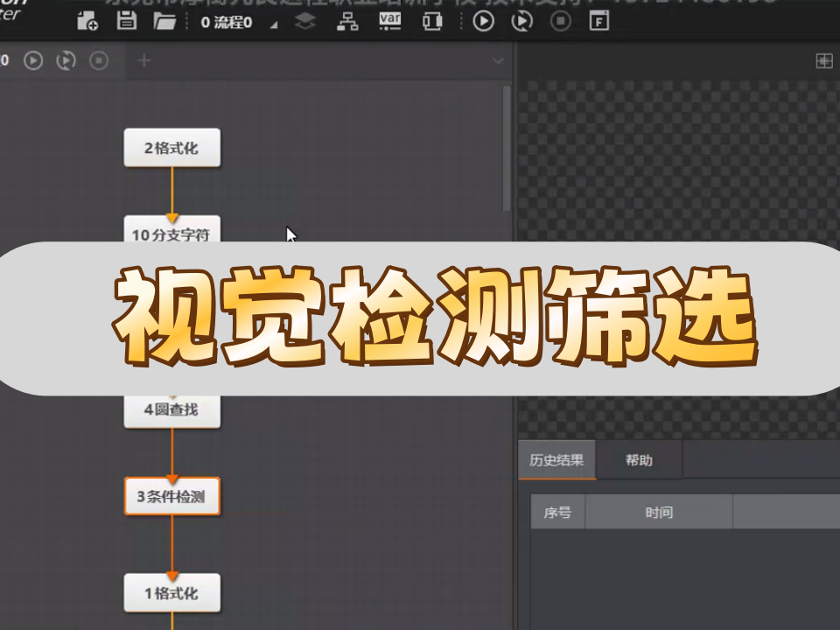Click the run once play button in top toolbar

tap(483, 22)
